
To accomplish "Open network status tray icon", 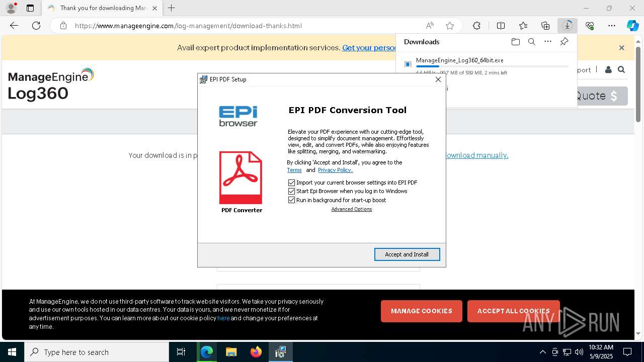I will 567,352.
